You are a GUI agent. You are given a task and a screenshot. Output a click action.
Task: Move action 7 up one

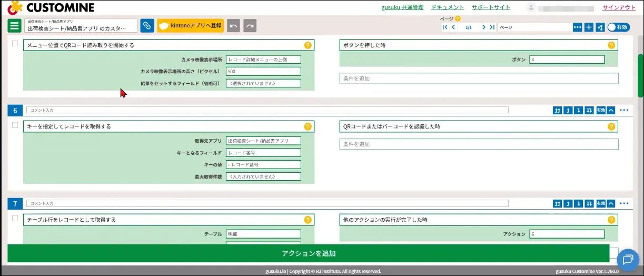[x=568, y=203]
